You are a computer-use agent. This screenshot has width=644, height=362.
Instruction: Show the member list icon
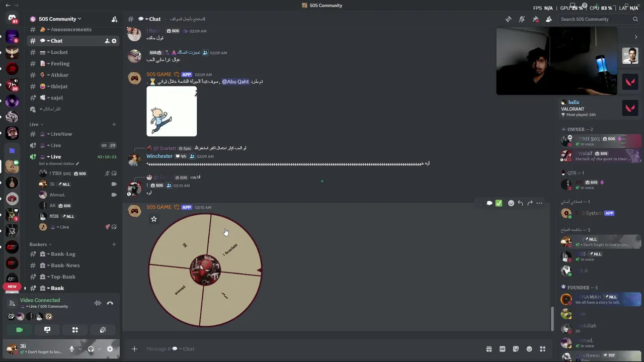point(548,19)
